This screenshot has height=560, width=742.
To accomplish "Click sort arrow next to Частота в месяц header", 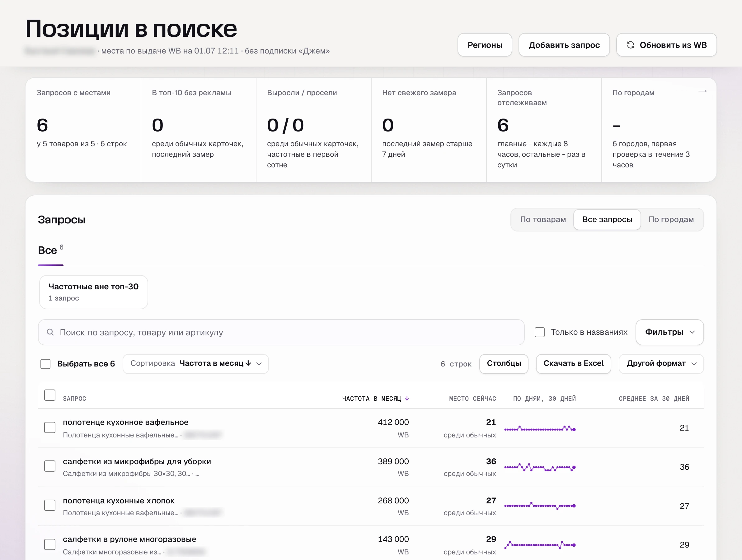I will point(407,398).
